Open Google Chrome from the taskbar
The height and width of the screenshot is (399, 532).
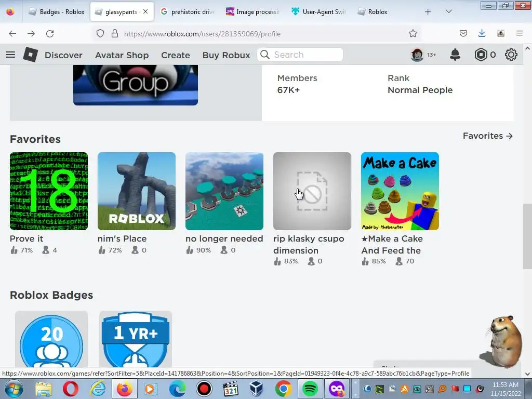pos(283,389)
